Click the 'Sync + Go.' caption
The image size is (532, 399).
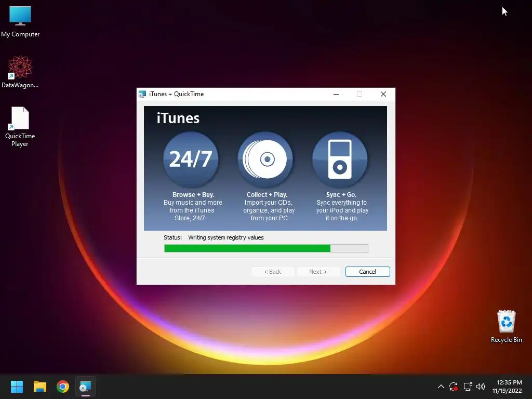[341, 195]
